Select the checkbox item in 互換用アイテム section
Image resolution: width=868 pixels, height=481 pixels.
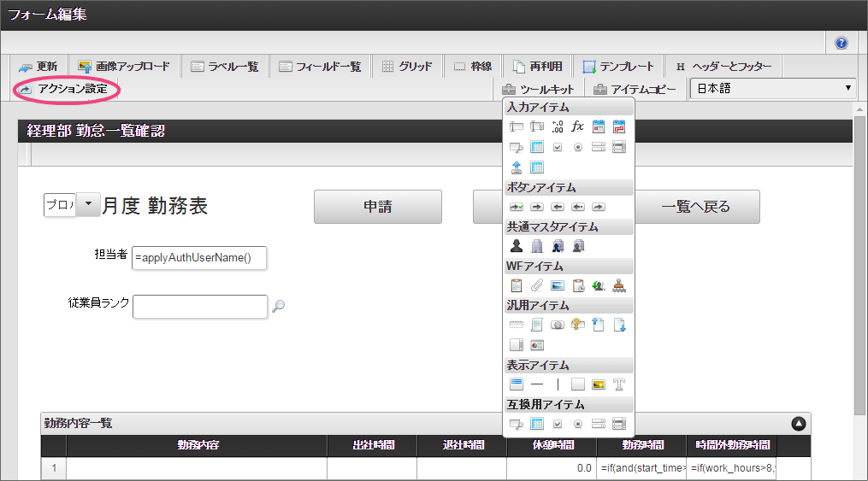pyautogui.click(x=558, y=424)
